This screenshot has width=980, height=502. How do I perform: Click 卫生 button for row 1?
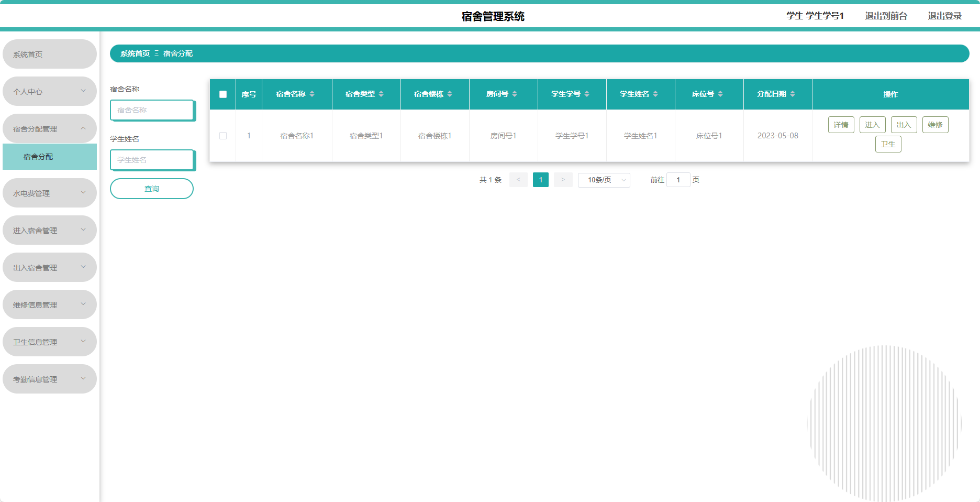point(888,144)
